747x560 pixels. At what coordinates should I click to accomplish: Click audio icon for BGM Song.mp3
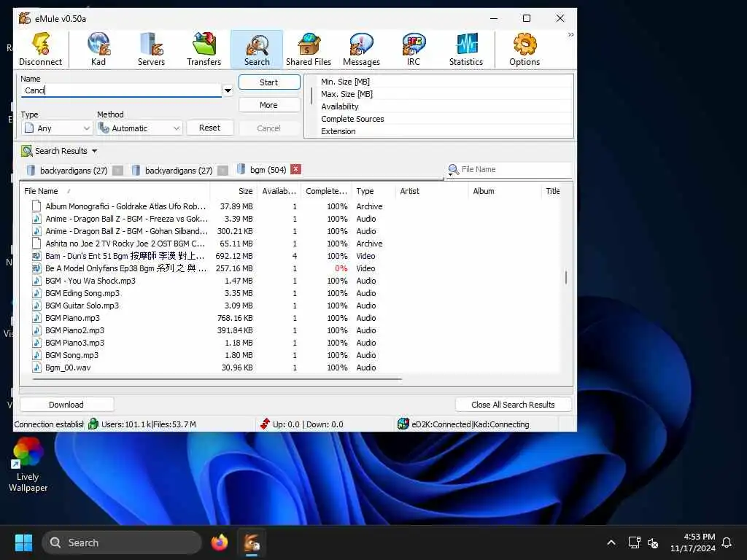click(36, 355)
